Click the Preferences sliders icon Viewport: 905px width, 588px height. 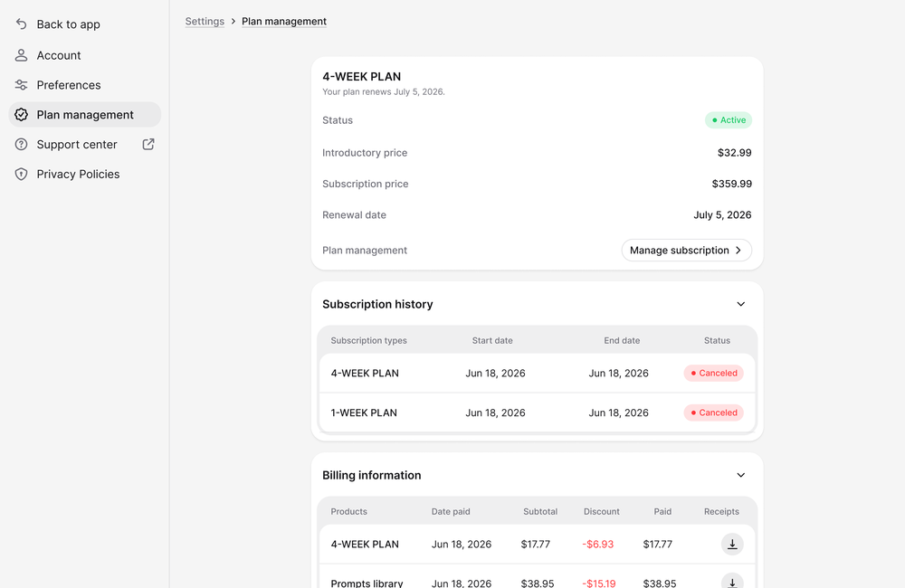(22, 85)
